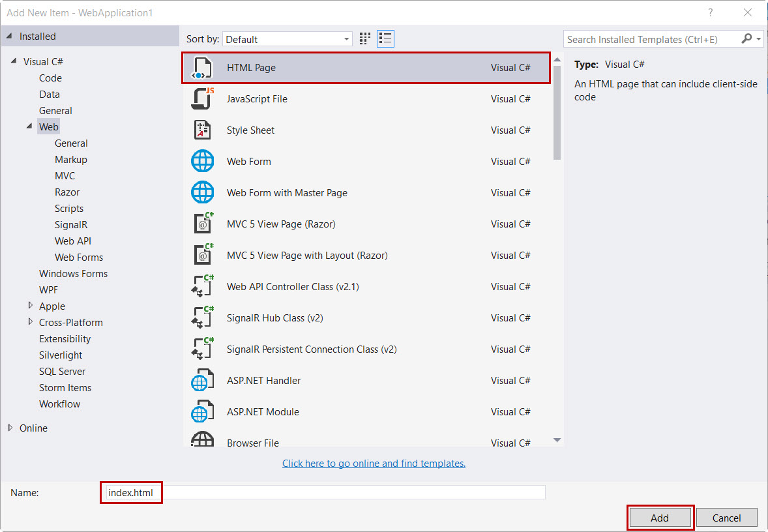This screenshot has height=532, width=768.
Task: Click link to find templates online
Action: (x=374, y=463)
